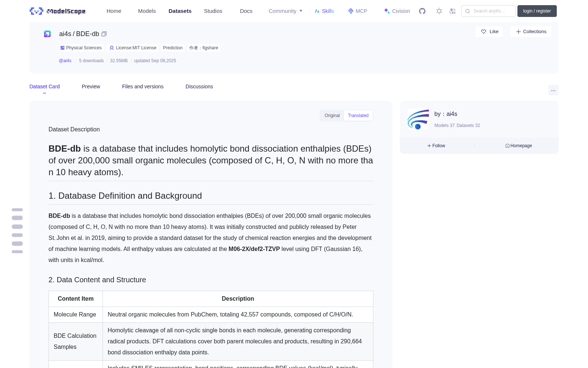Go to the Home menu item
The image size is (588, 368).
114,11
